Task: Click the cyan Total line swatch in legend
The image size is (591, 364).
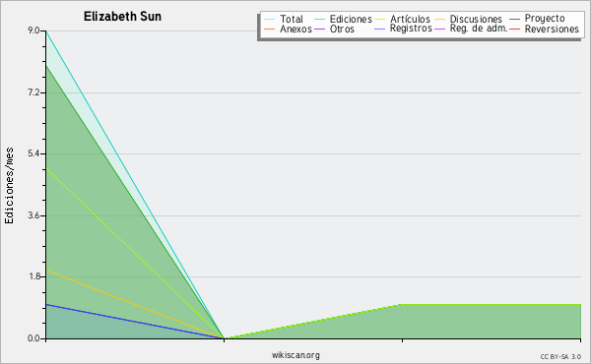Action: pyautogui.click(x=270, y=20)
